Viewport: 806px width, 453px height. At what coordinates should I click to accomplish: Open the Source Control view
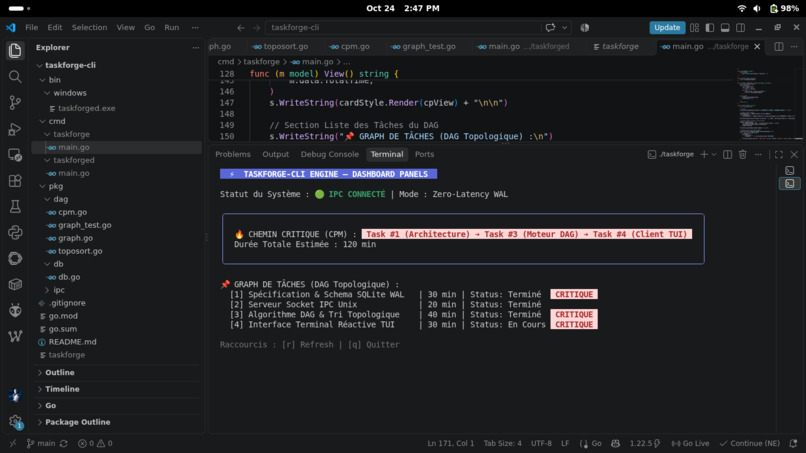click(15, 102)
